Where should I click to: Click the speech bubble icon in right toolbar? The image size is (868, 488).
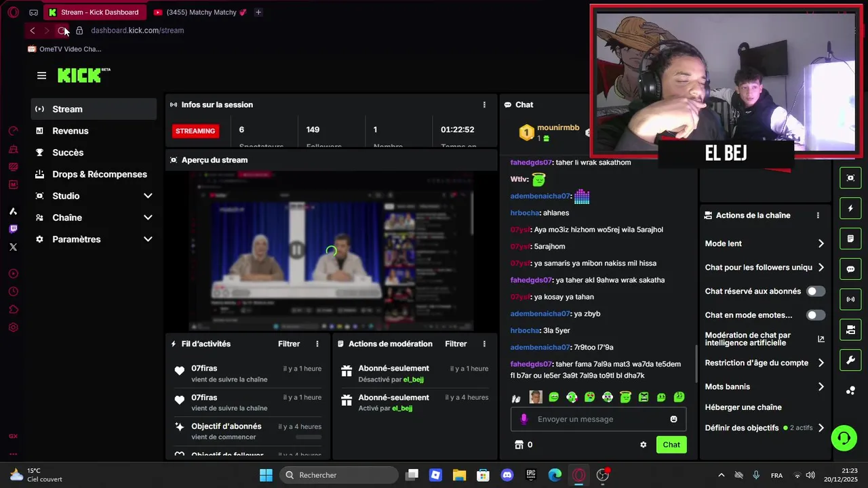(850, 269)
